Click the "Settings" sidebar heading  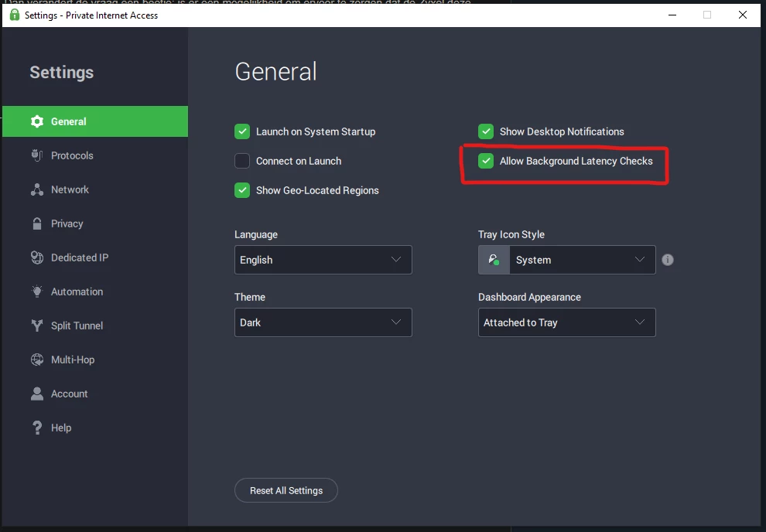tap(62, 72)
